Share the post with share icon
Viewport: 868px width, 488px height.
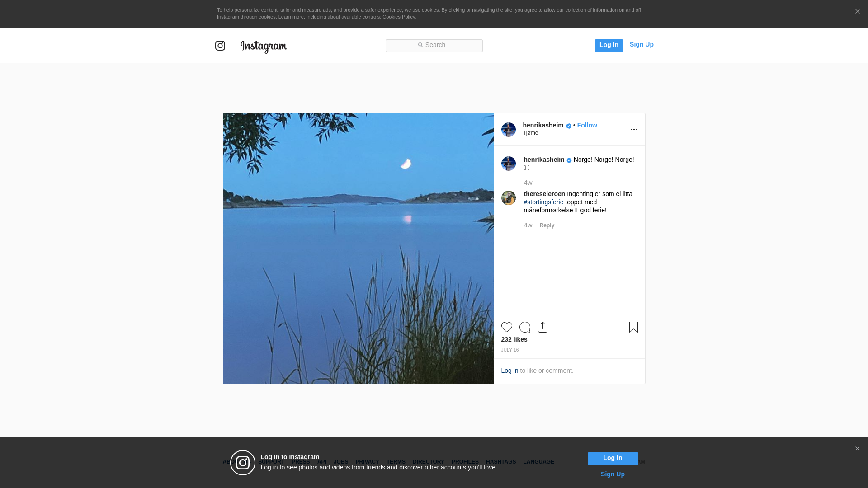coord(542,327)
